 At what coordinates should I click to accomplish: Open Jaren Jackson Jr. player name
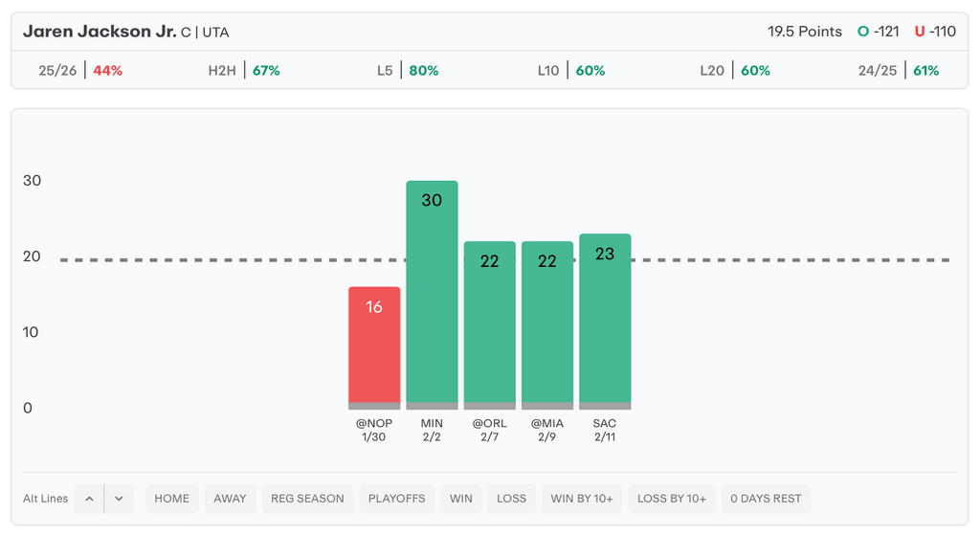point(99,32)
